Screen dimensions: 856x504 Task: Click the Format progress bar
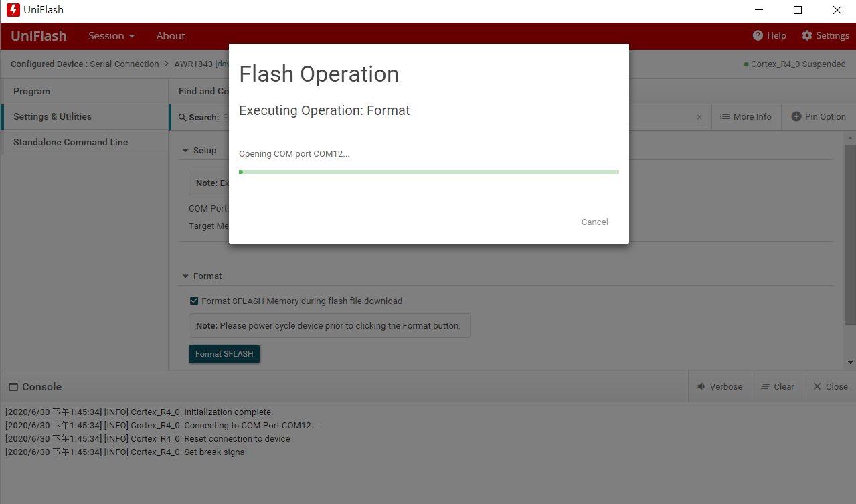coord(428,172)
